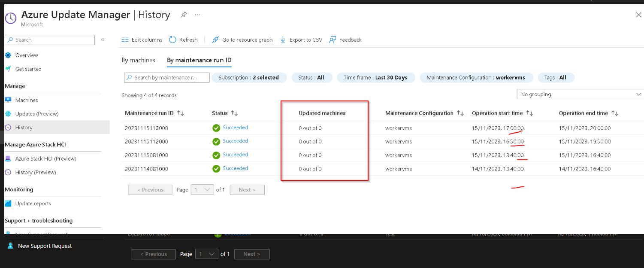Open Subscription : 2 selected filter
Image resolution: width=644 pixels, height=268 pixels.
point(248,78)
